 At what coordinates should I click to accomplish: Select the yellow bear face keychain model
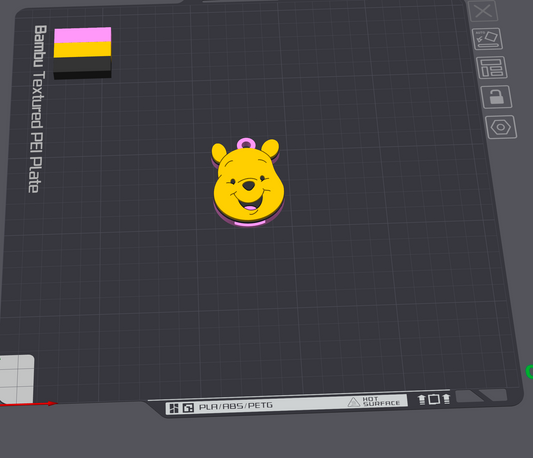(248, 182)
